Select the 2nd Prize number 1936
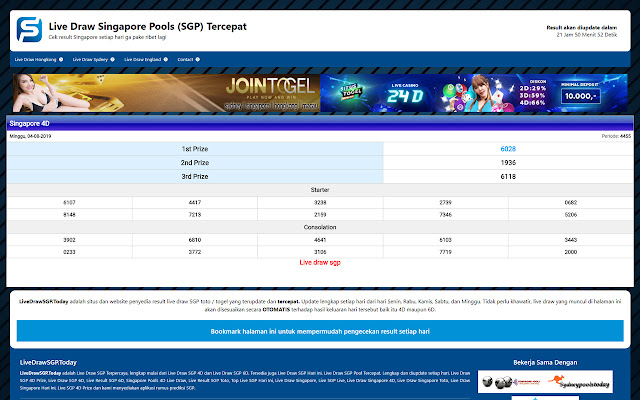 coord(508,162)
